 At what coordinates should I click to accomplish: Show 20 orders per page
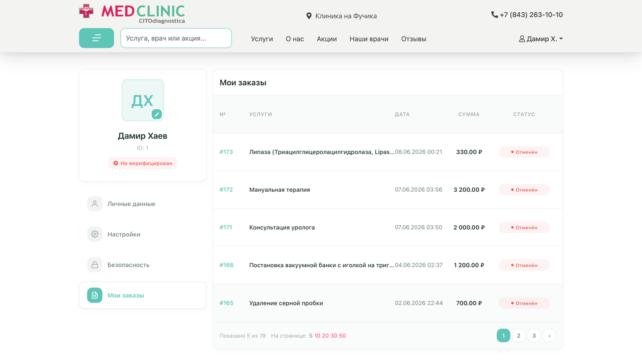coord(325,336)
